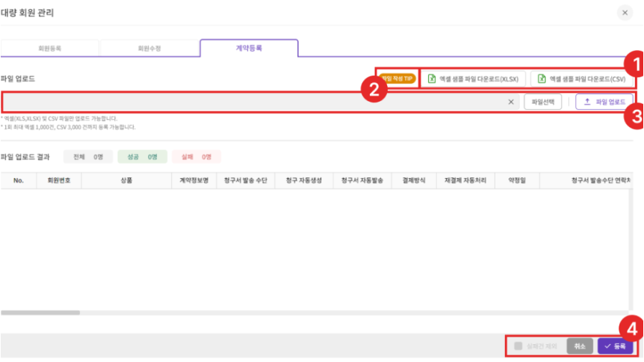
Task: Switch to the 회원등록 tab
Action: 50,48
